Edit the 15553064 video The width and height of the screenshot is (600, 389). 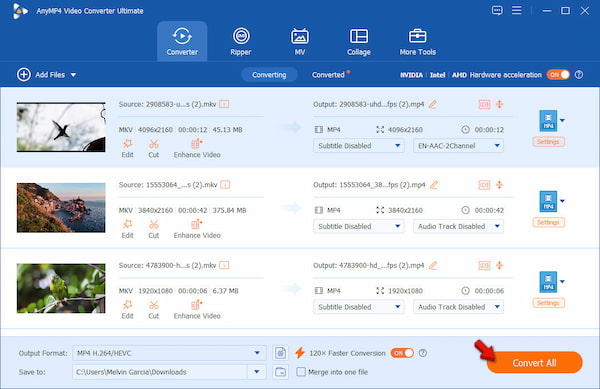point(127,229)
